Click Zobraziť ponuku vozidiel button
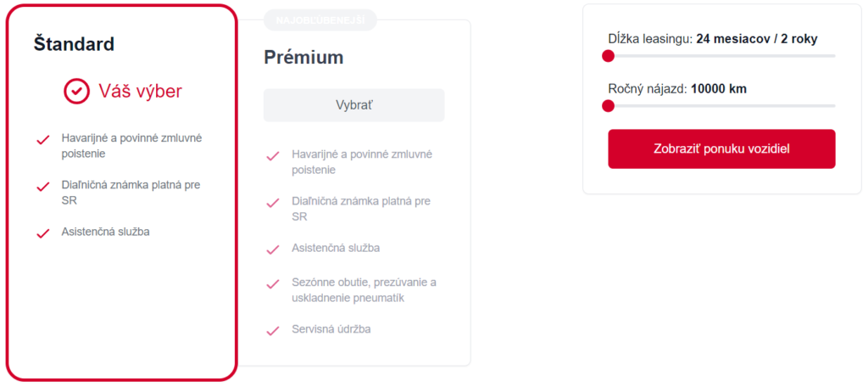 pos(721,148)
